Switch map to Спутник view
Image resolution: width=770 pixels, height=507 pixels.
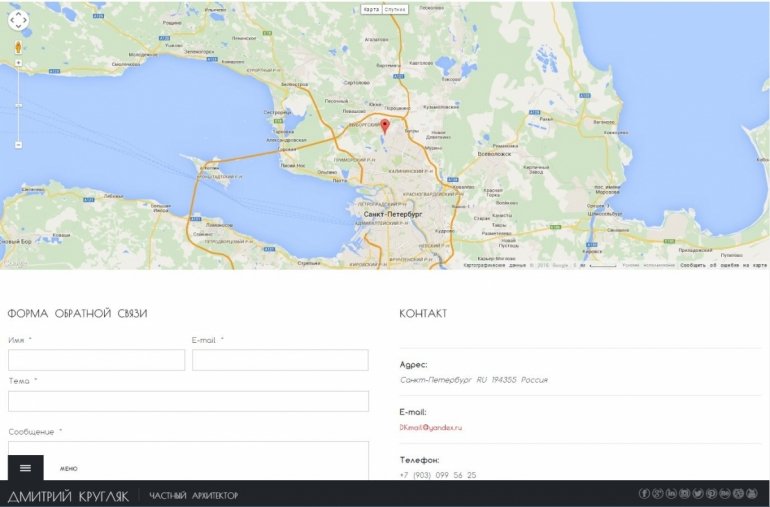pos(395,9)
